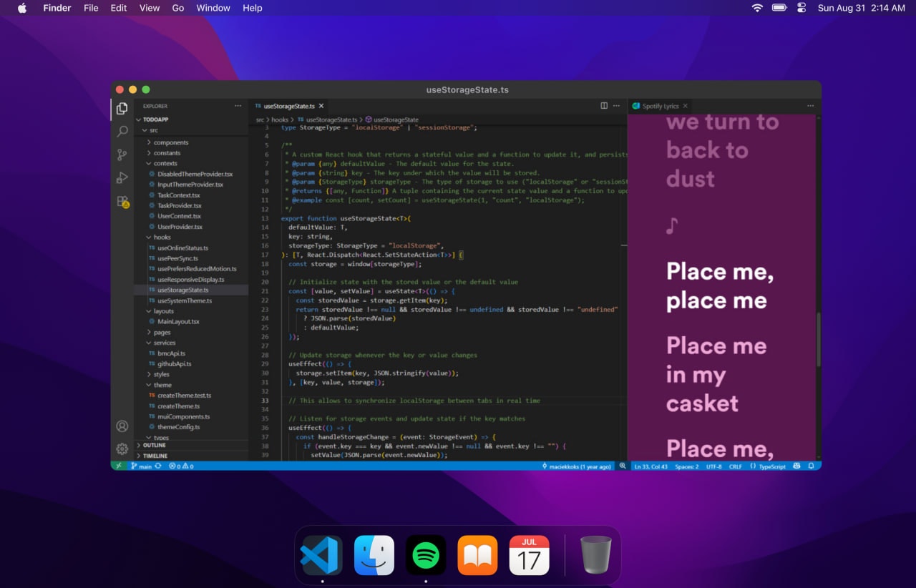Open usePeerSync.ts in the explorer
This screenshot has width=916, height=588.
tap(191, 258)
